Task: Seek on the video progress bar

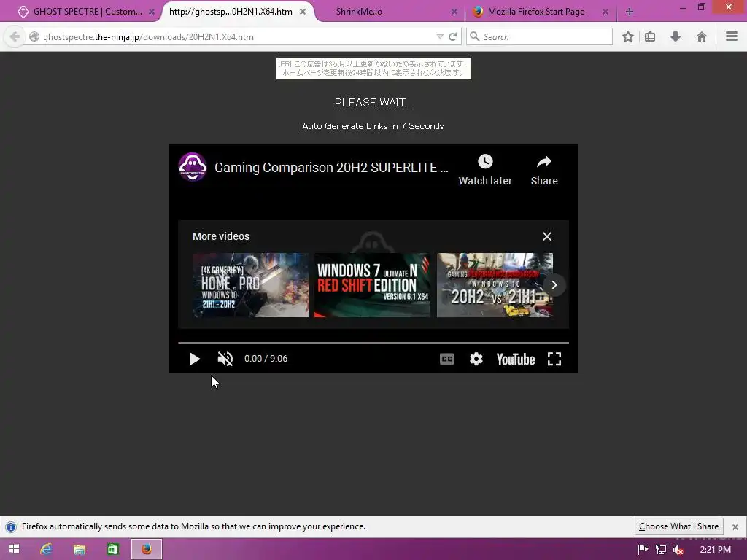Action: tap(373, 343)
